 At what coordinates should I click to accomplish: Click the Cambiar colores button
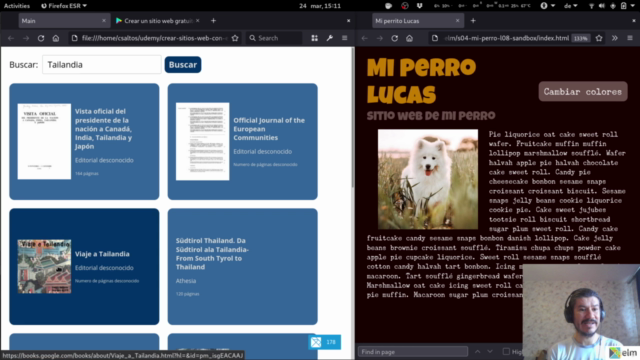click(x=583, y=91)
